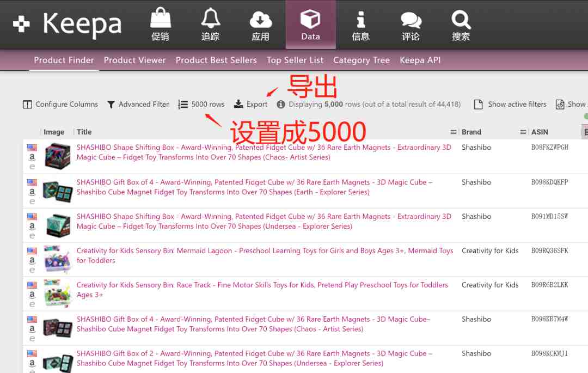Image resolution: width=588 pixels, height=373 pixels.
Task: Select ASIN text B098KDQKFP
Action: pyautogui.click(x=549, y=182)
